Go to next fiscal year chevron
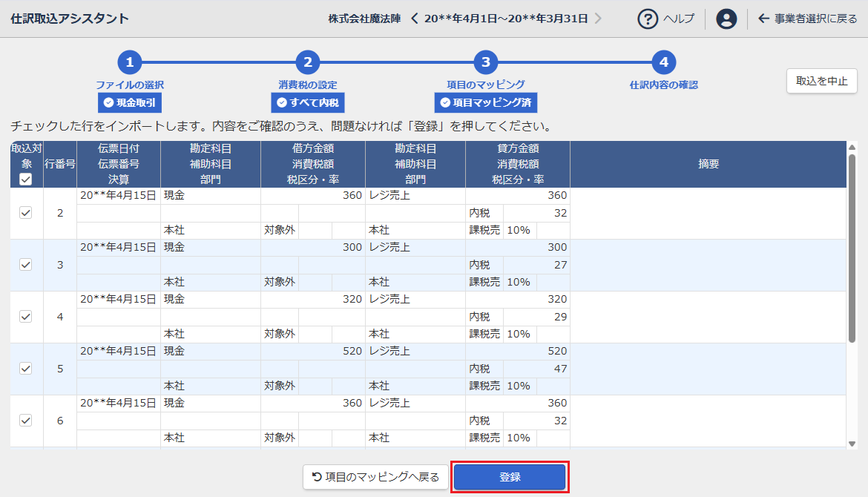The image size is (868, 497). point(598,19)
